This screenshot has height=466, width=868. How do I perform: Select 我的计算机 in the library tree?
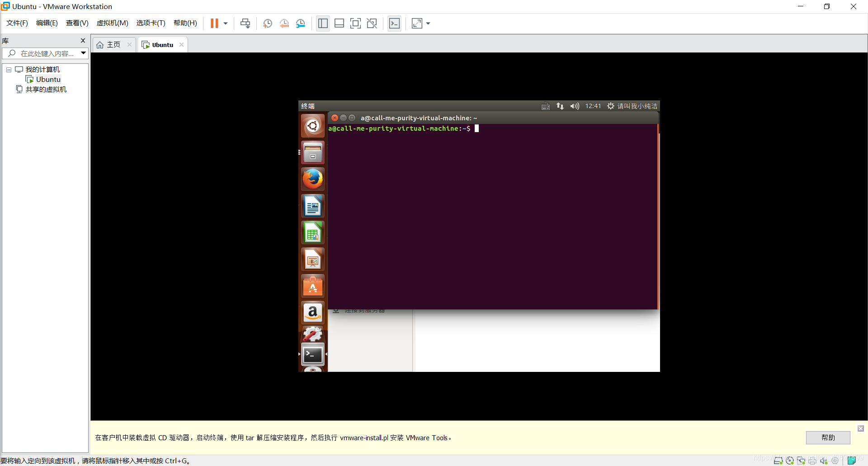pos(42,70)
